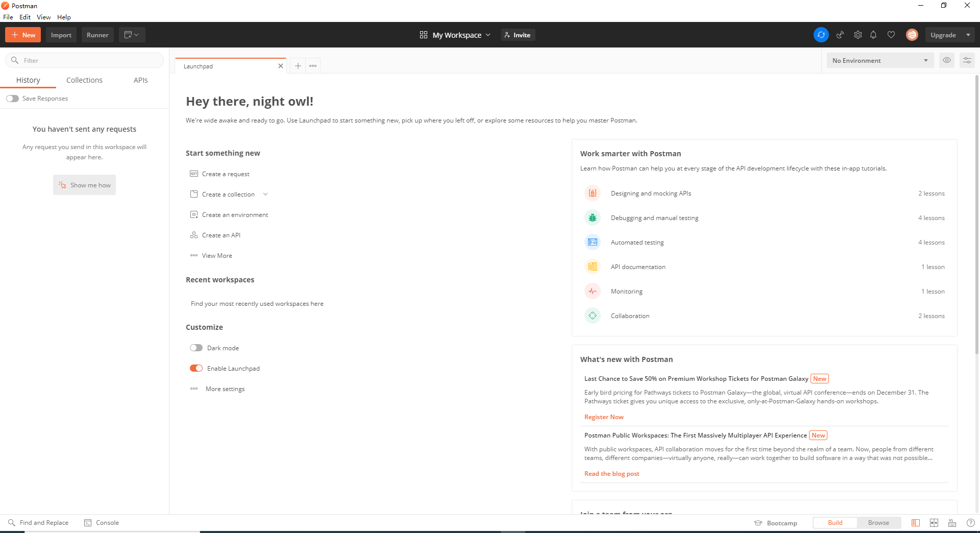Open the Register Now link
The height and width of the screenshot is (533, 980).
604,417
